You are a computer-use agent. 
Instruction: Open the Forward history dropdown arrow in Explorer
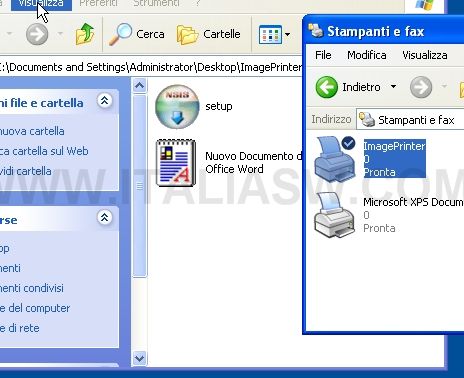click(x=60, y=34)
